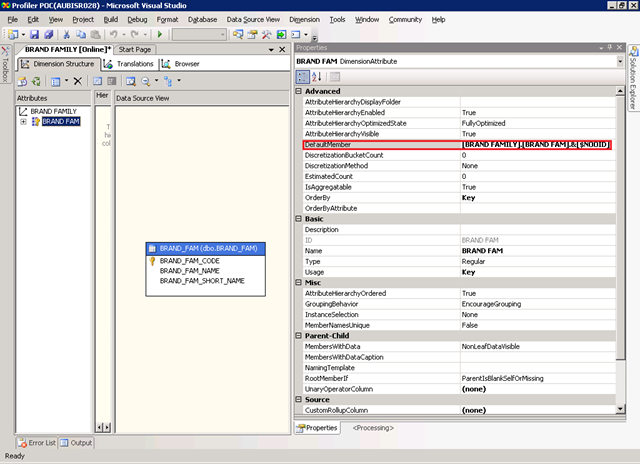Collapse the Source property category
The width and height of the screenshot is (640, 464).
298,400
